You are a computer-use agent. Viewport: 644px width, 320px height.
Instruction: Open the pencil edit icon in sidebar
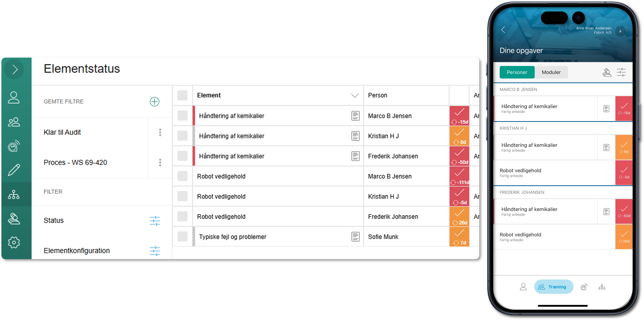tap(14, 170)
